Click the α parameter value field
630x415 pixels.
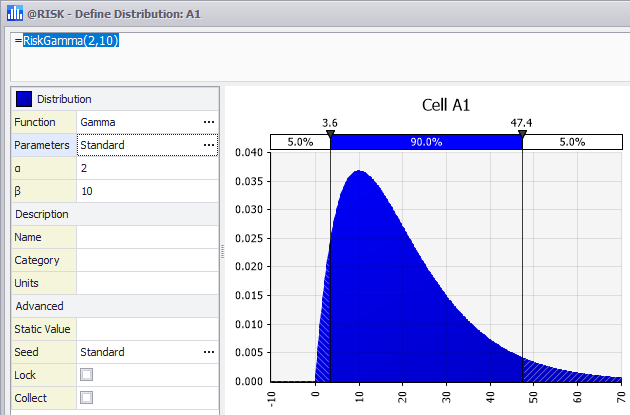coord(147,168)
